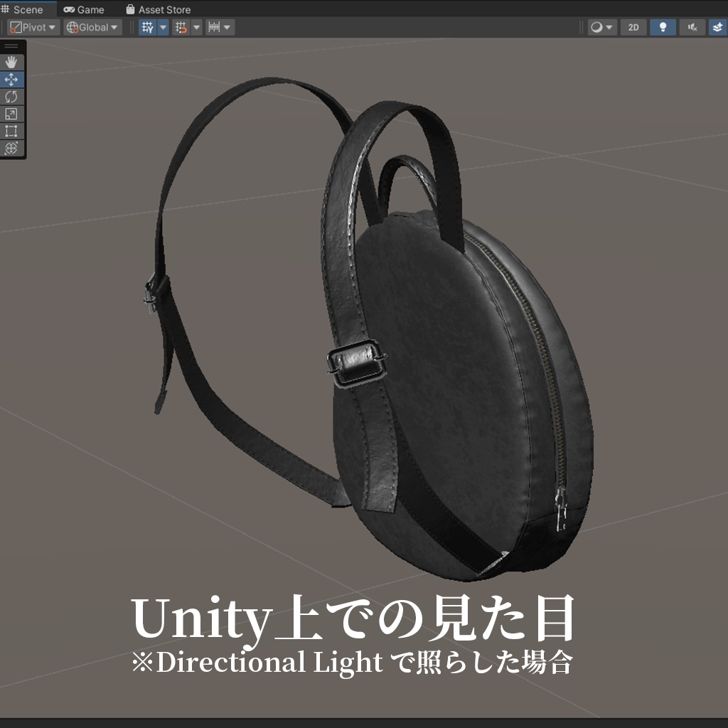The width and height of the screenshot is (728, 728).
Task: Expand grid snapping settings arrow
Action: tap(196, 28)
